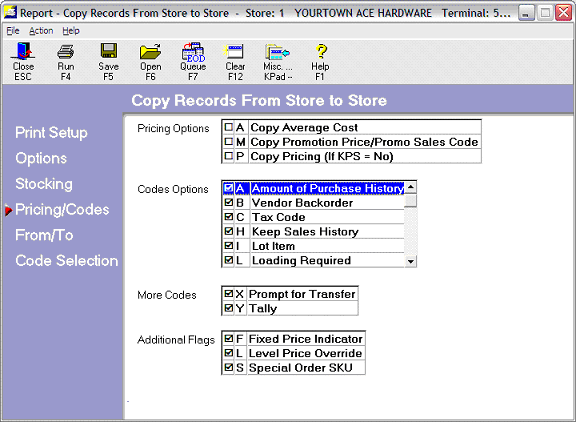576x422 pixels.
Task: Enable the Copy Average Cost checkbox
Action: click(x=228, y=127)
